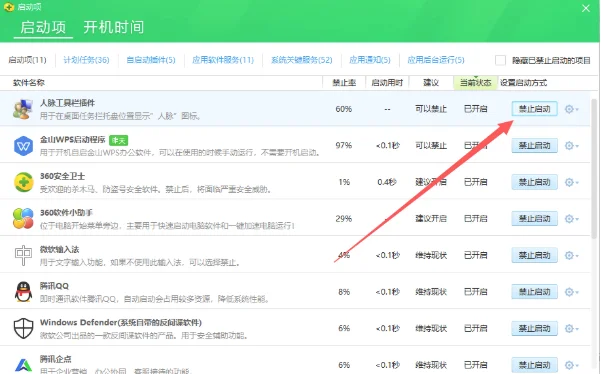Viewport: 601px width, 374px height.
Task: Open gear settings for 腾讯企点 row
Action: (571, 365)
